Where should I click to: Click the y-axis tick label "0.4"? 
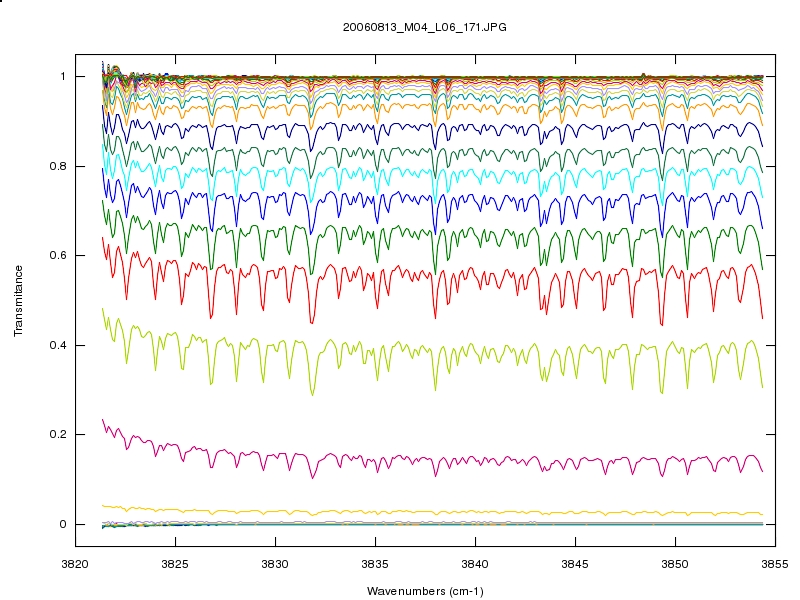pos(58,345)
